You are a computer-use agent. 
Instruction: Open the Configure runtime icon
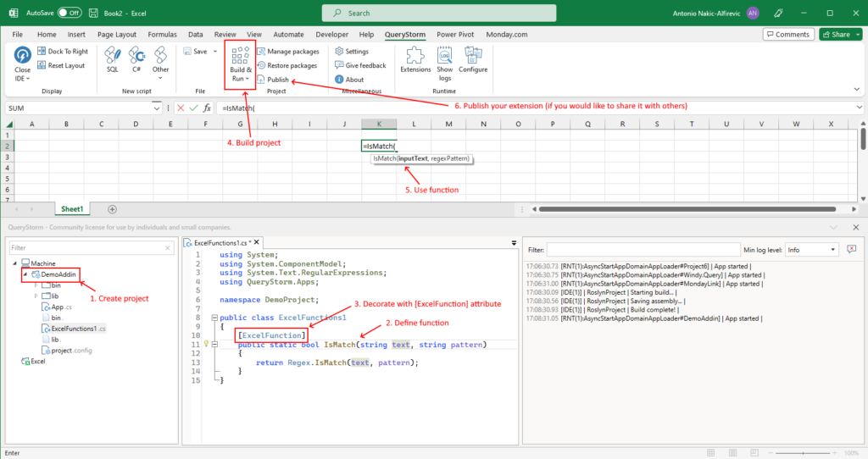473,60
